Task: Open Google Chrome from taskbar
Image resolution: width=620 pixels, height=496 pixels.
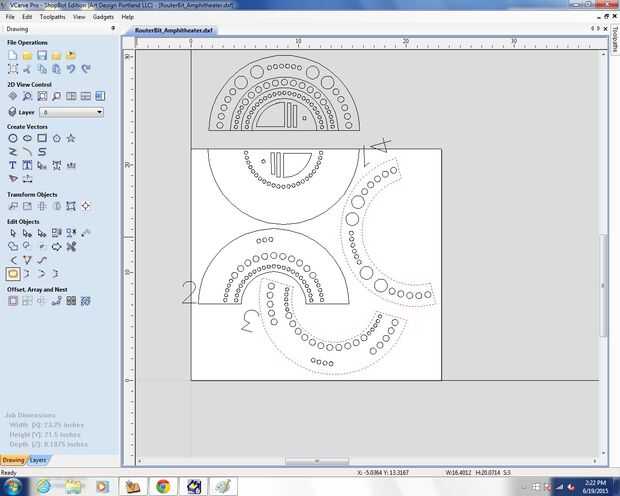Action: click(x=163, y=486)
